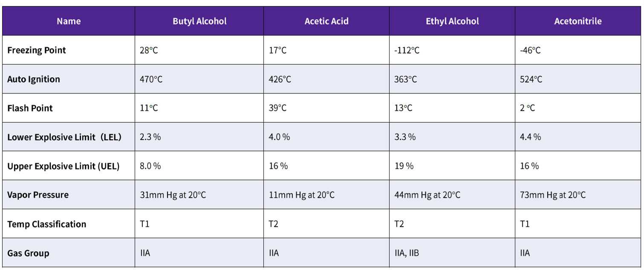The width and height of the screenshot is (644, 270).
Task: Select the 73mm Hg vapor pressure cell
Action: [553, 195]
